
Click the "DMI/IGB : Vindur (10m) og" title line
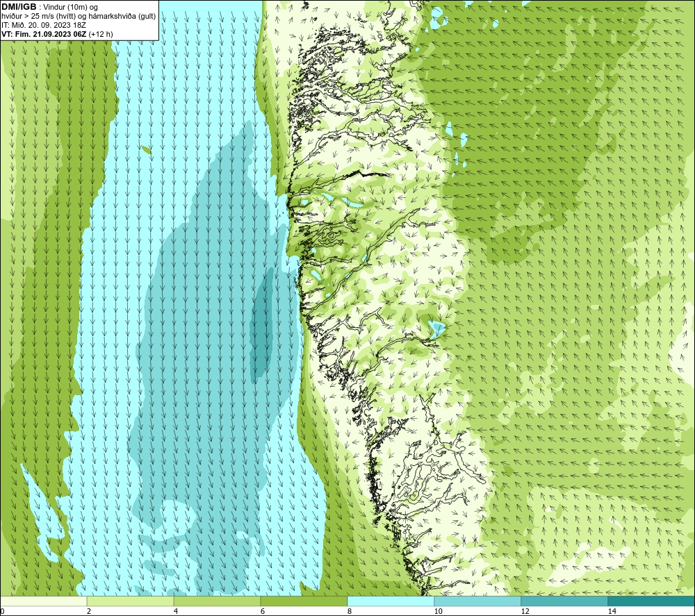click(49, 7)
